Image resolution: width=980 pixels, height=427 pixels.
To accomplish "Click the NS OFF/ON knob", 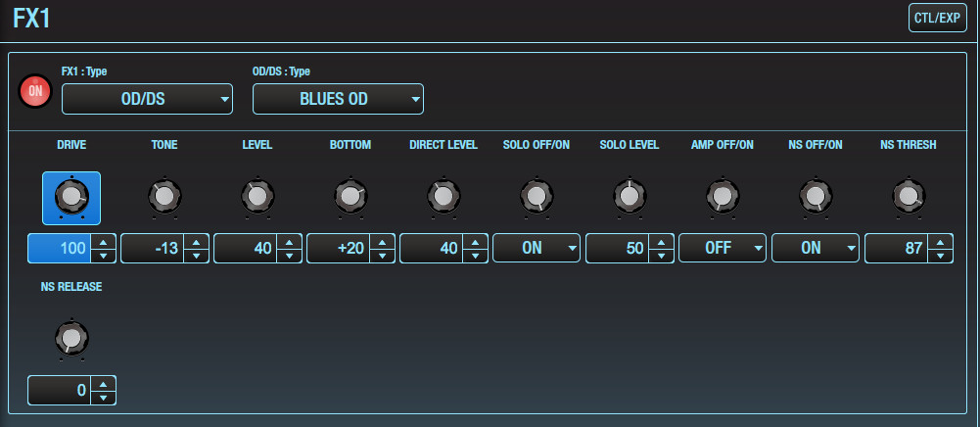I will coord(816,197).
